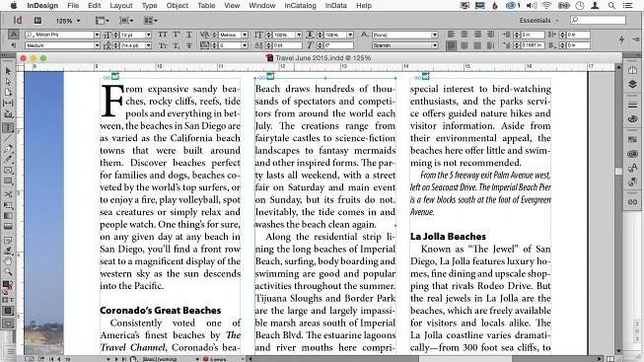Open the InData menu
Viewport: 644px width, 362px height.
tap(336, 5)
